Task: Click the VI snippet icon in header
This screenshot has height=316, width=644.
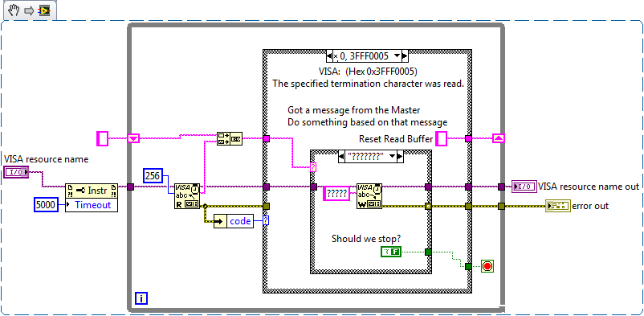Action: coord(44,10)
